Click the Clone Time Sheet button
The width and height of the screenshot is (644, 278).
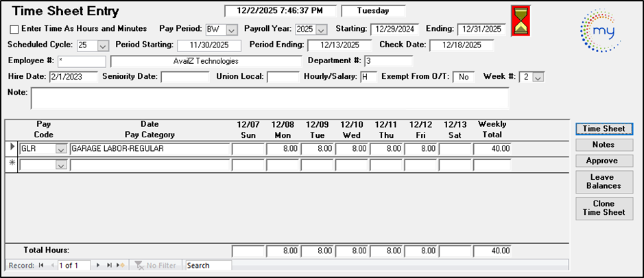(x=604, y=208)
